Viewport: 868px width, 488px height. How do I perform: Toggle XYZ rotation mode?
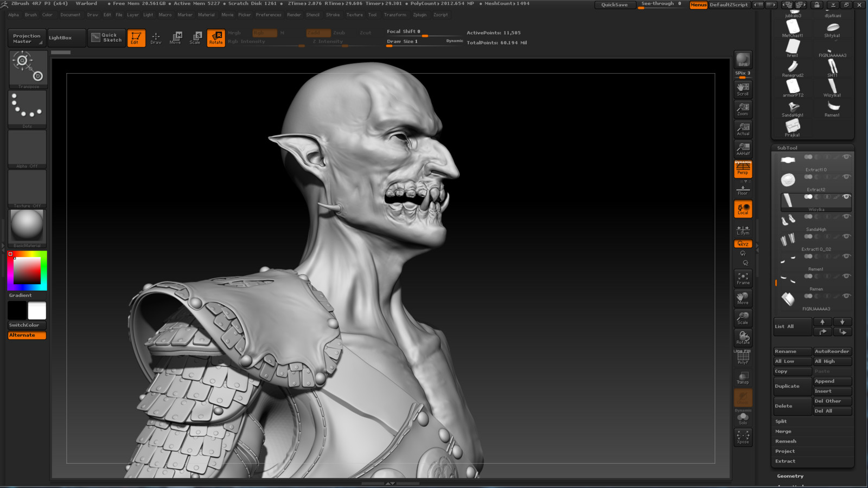click(x=743, y=244)
